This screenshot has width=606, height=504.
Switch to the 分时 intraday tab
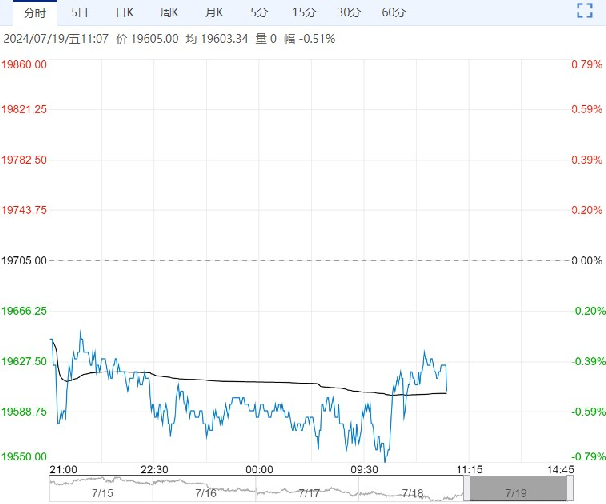coord(33,12)
